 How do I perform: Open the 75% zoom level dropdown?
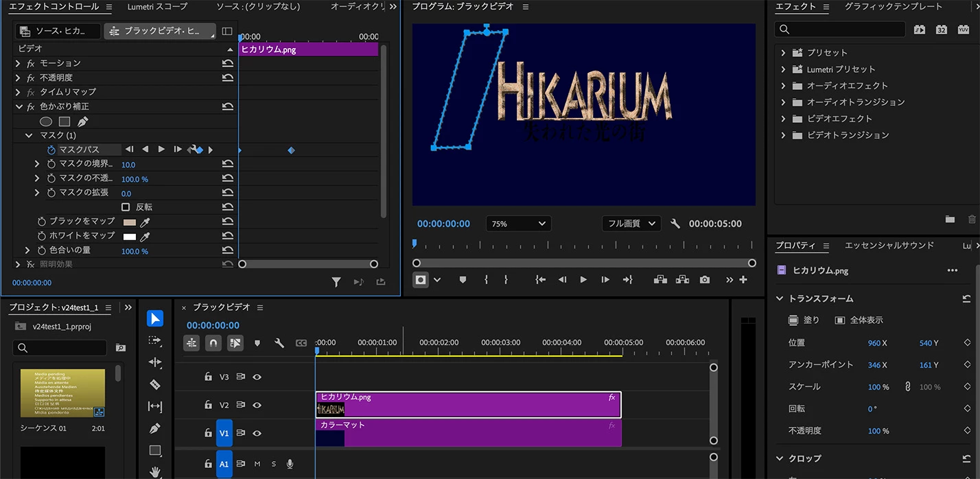point(519,224)
